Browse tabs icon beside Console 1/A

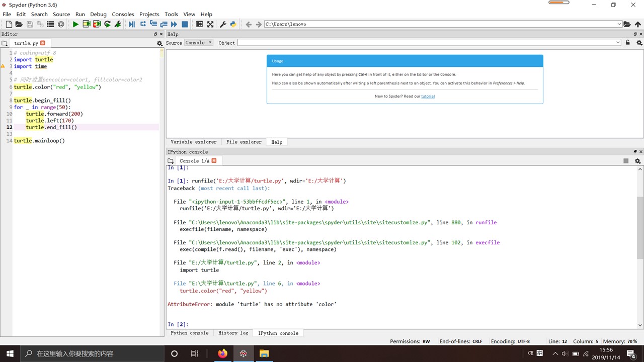[x=171, y=161]
